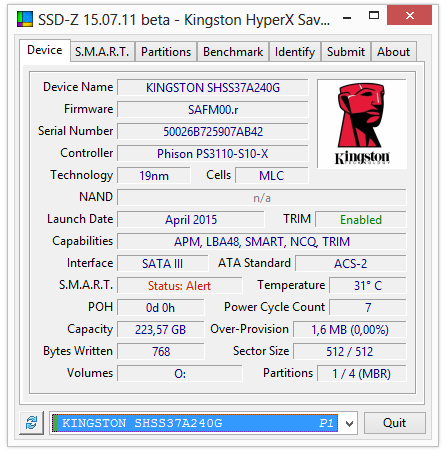The height and width of the screenshot is (454, 448).
Task: Click the Power Cycle Count value 7
Action: pyautogui.click(x=368, y=308)
